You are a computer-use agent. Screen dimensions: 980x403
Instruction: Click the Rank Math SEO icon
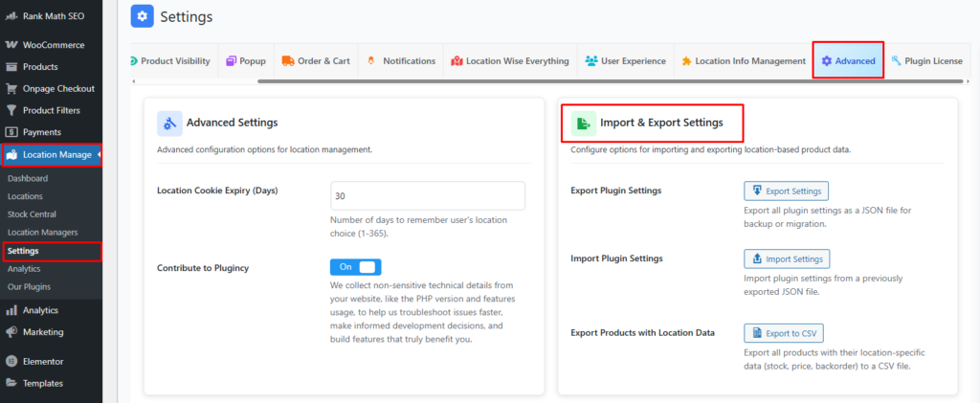coord(11,16)
